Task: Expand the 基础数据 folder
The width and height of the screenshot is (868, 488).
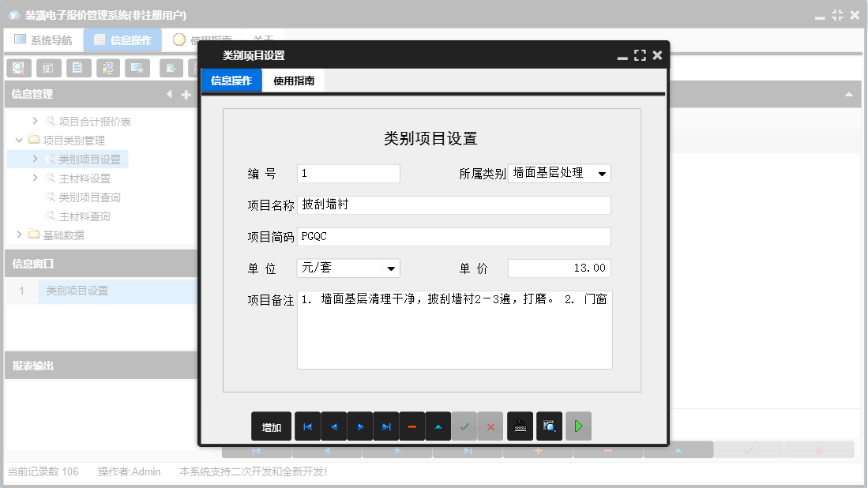Action: point(18,235)
